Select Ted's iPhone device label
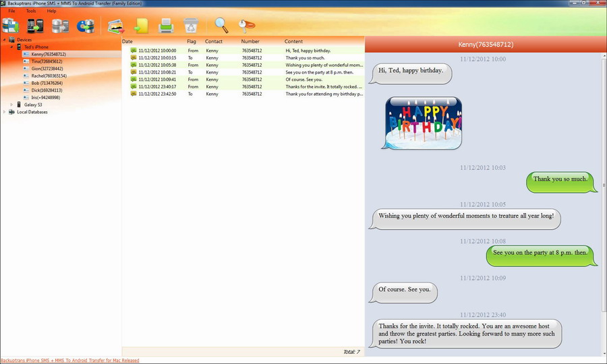The width and height of the screenshot is (607, 364). pyautogui.click(x=36, y=47)
